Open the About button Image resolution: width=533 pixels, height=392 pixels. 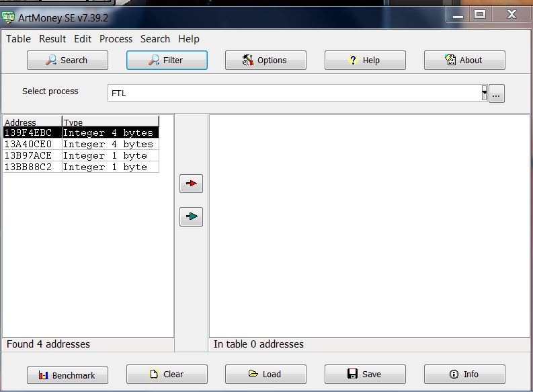coord(464,60)
